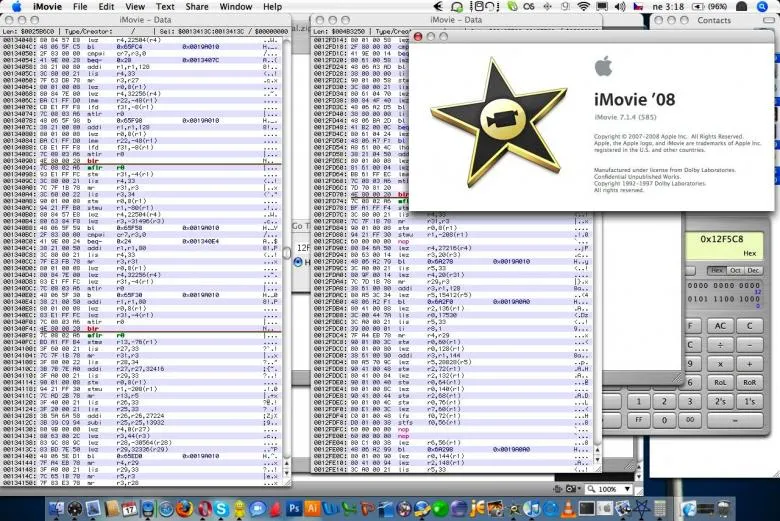Click the resize grip of left Data window
The width and height of the screenshot is (780, 521).
tap(287, 483)
